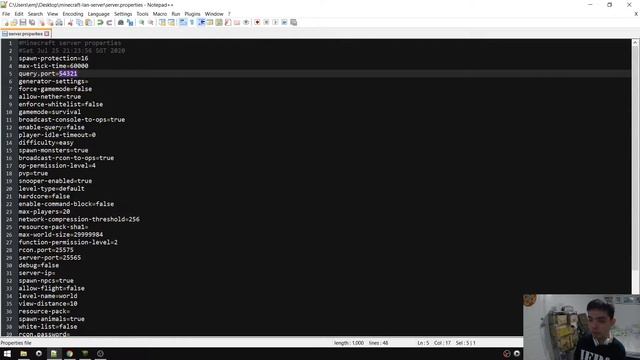Click the Zoom Out toolbar icon
Image resolution: width=640 pixels, height=360 pixels.
pyautogui.click(x=151, y=22)
